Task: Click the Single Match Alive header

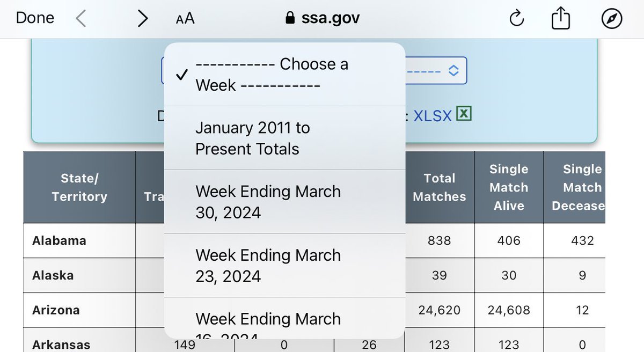Action: click(509, 187)
